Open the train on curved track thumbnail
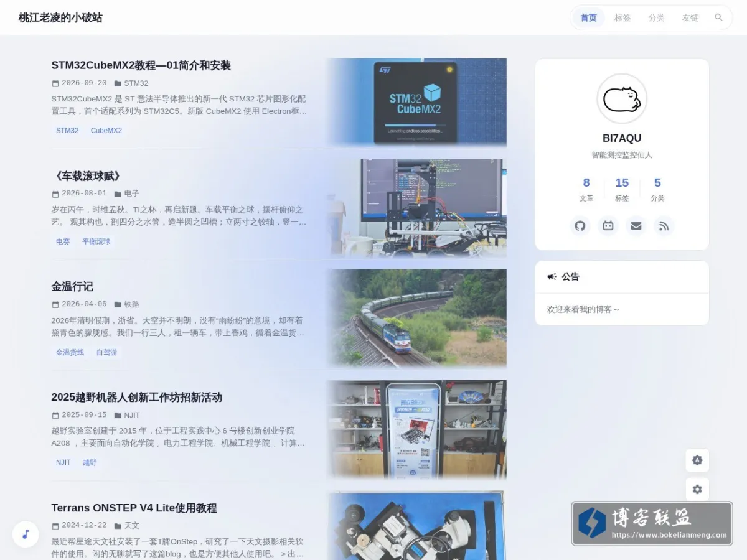Viewport: 747px width, 560px height. coord(417,318)
